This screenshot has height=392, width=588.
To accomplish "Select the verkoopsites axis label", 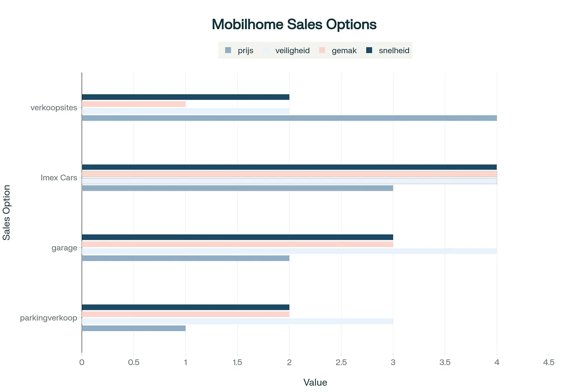I will 54,108.
